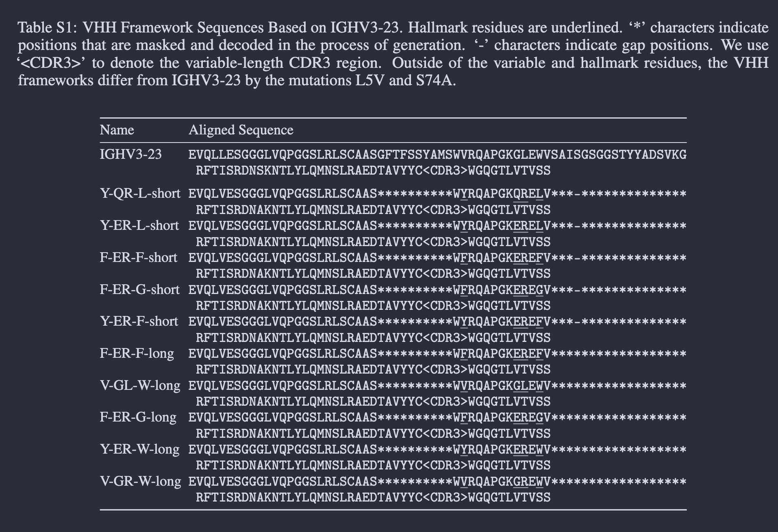778x532 pixels.
Task: Click the F-ER-G-short row name
Action: (x=139, y=290)
